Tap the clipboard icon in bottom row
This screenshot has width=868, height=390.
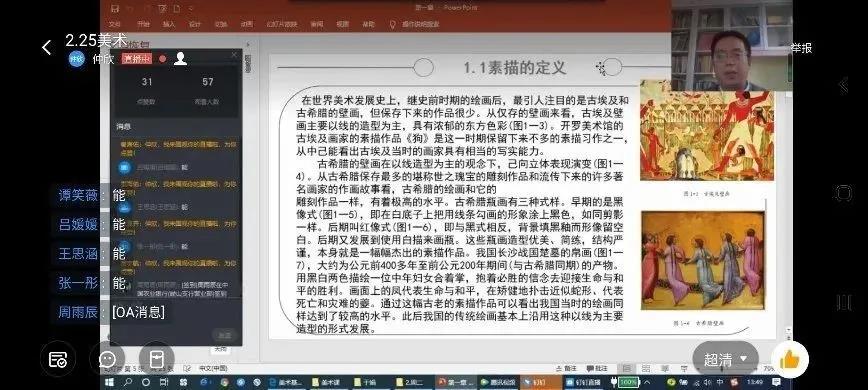(x=157, y=360)
